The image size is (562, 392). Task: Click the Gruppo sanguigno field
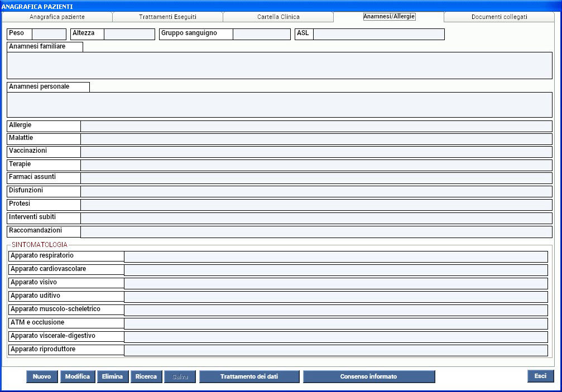tap(261, 34)
